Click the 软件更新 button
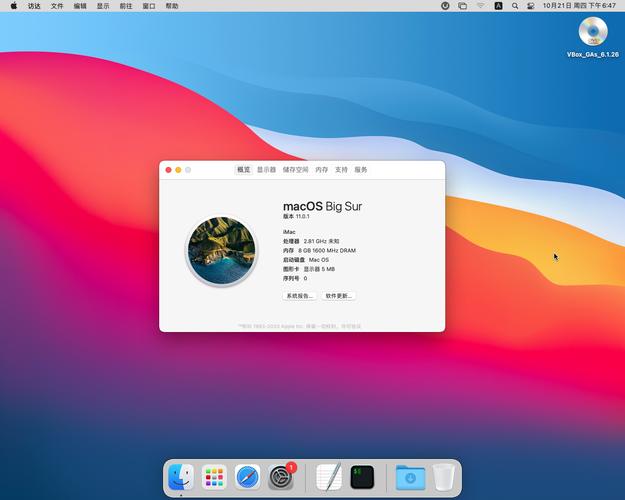The width and height of the screenshot is (625, 500). coord(338,296)
